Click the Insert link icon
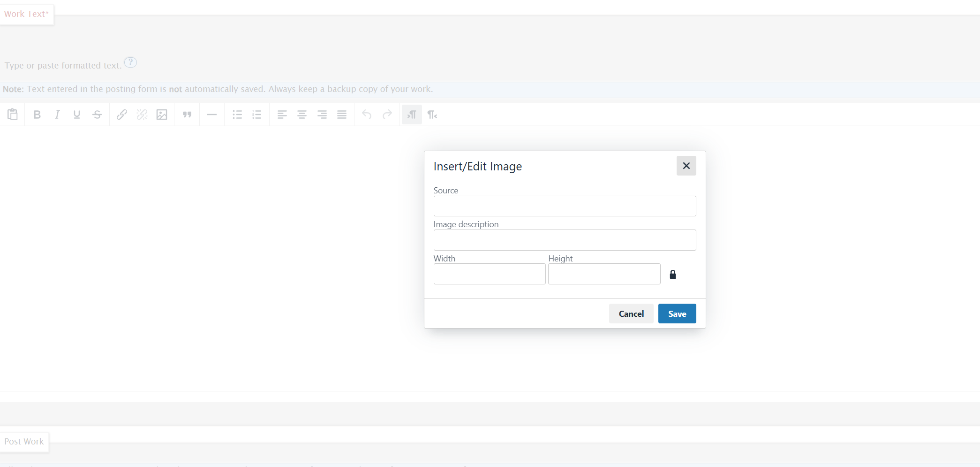980x467 pixels. (x=122, y=115)
